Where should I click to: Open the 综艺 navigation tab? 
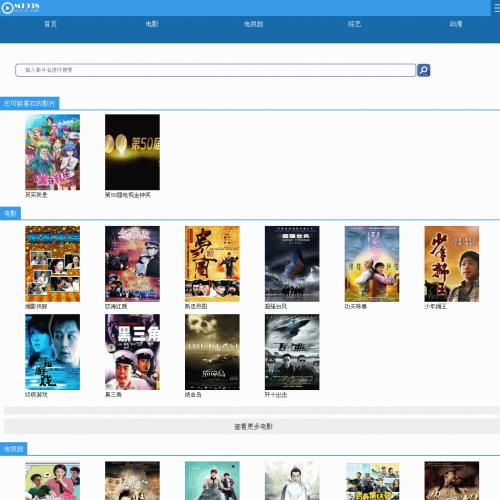point(354,24)
